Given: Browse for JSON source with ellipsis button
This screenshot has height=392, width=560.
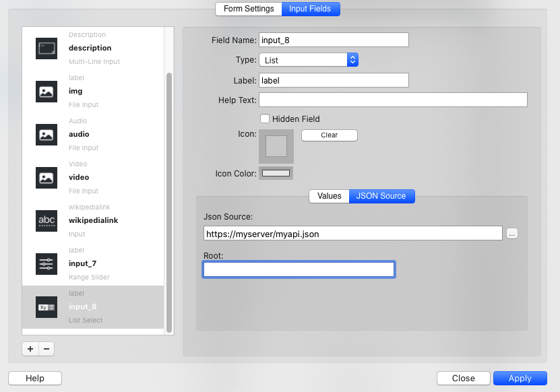Looking at the screenshot, I should [x=512, y=234].
